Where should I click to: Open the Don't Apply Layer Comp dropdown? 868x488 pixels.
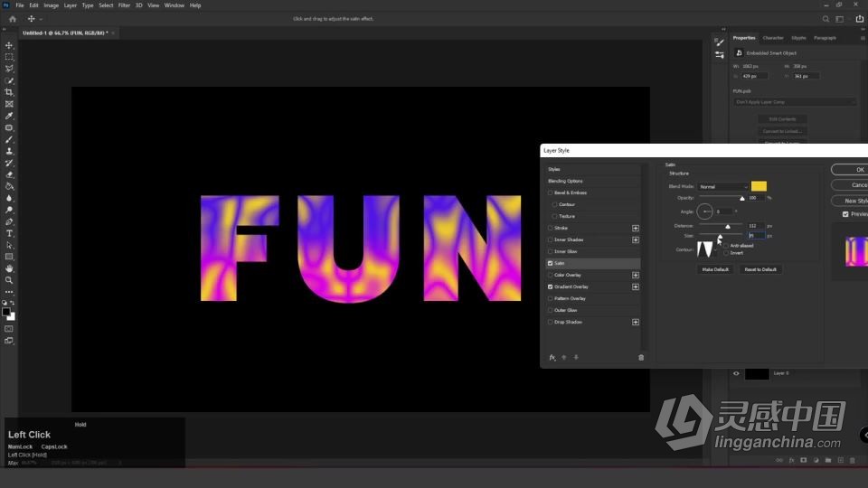pyautogui.click(x=794, y=102)
